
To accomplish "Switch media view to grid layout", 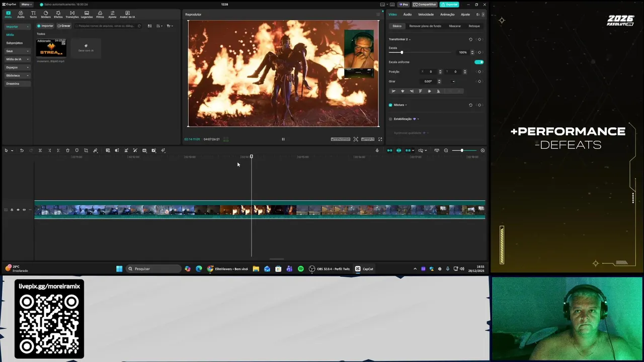I will click(149, 26).
